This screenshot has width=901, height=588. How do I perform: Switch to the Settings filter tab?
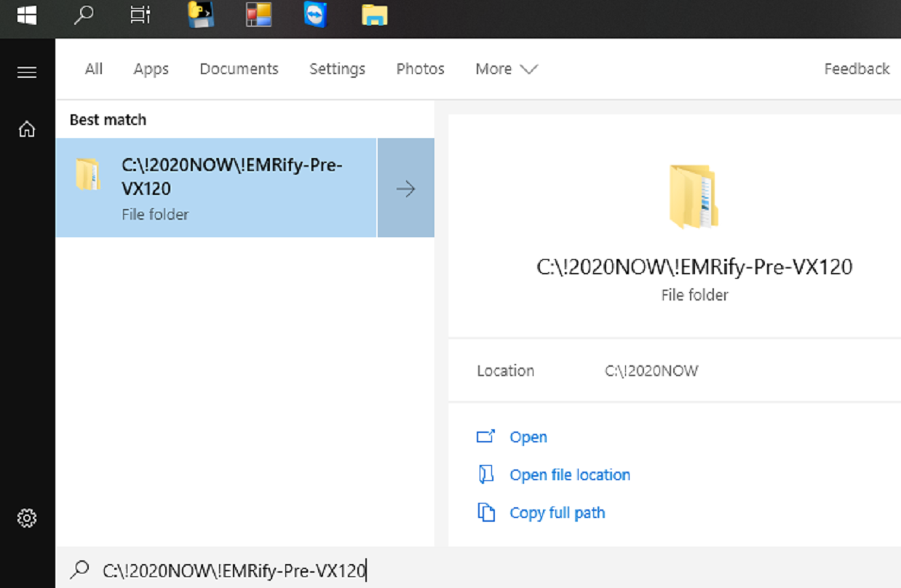pos(337,69)
